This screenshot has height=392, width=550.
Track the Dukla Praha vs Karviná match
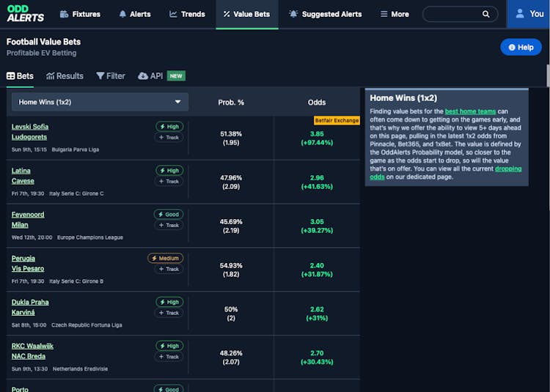click(x=169, y=313)
